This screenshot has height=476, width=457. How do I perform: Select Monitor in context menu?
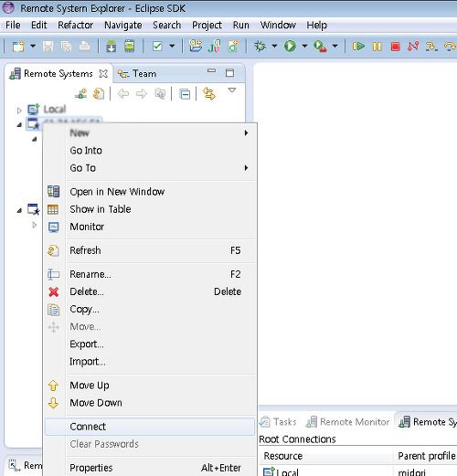pyautogui.click(x=150, y=227)
